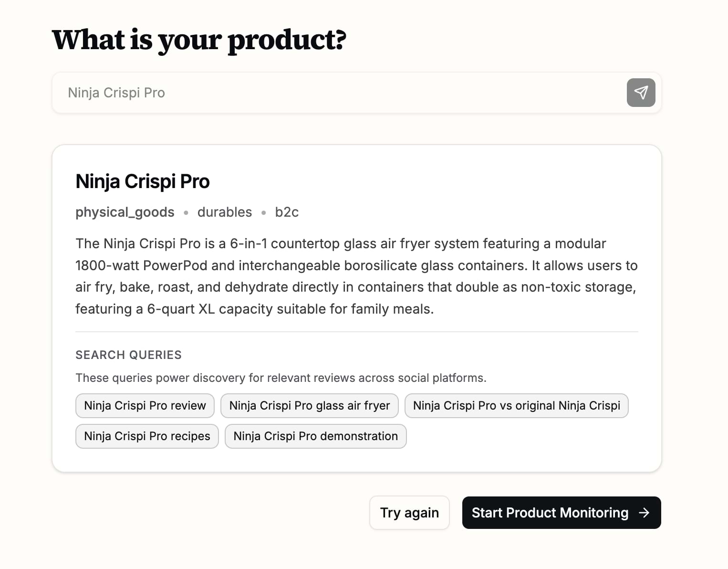Image resolution: width=728 pixels, height=569 pixels.
Task: Click the Start Product Monitoring button
Action: [561, 513]
